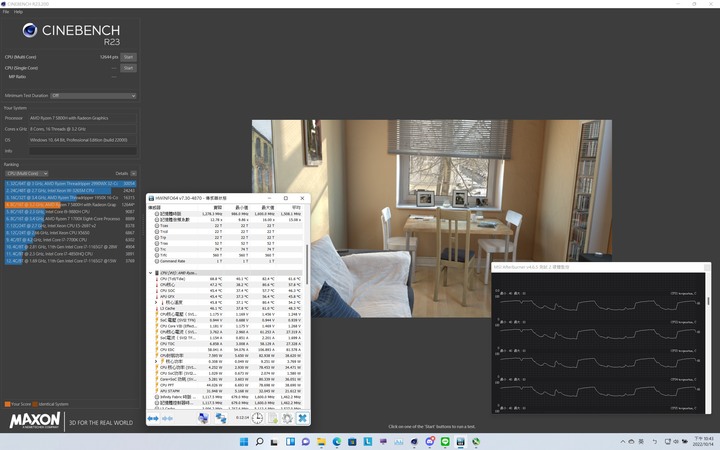Open the Help menu in Cinebench
720x450 pixels.
(x=18, y=11)
